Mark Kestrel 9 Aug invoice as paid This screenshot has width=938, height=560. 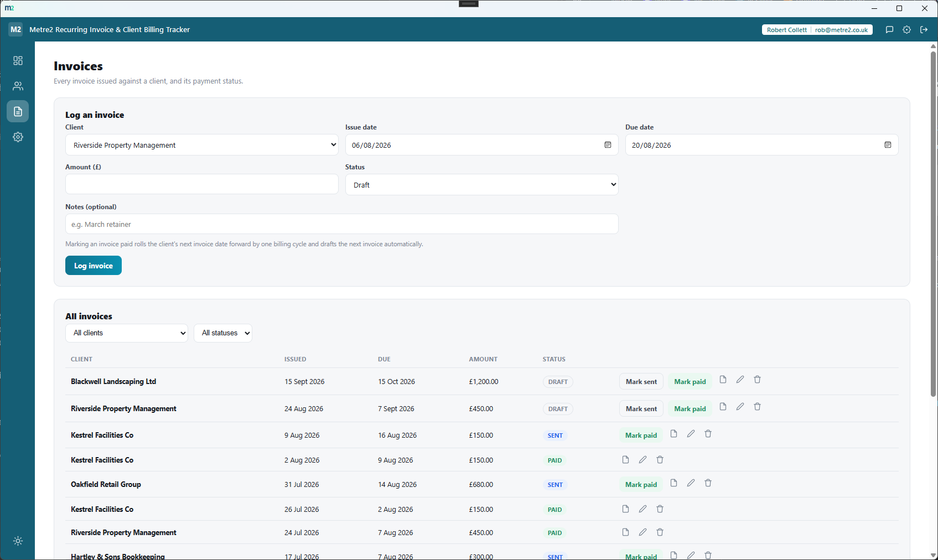(x=641, y=435)
